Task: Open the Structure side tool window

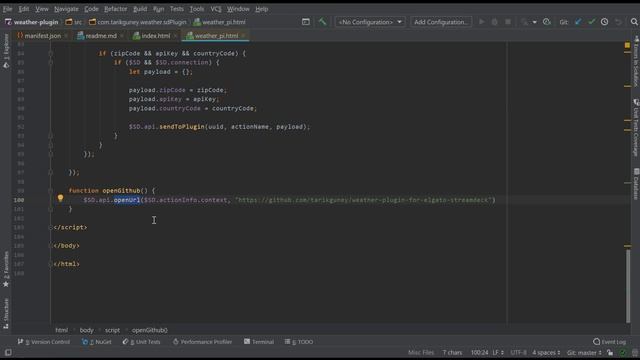Action: (6, 313)
